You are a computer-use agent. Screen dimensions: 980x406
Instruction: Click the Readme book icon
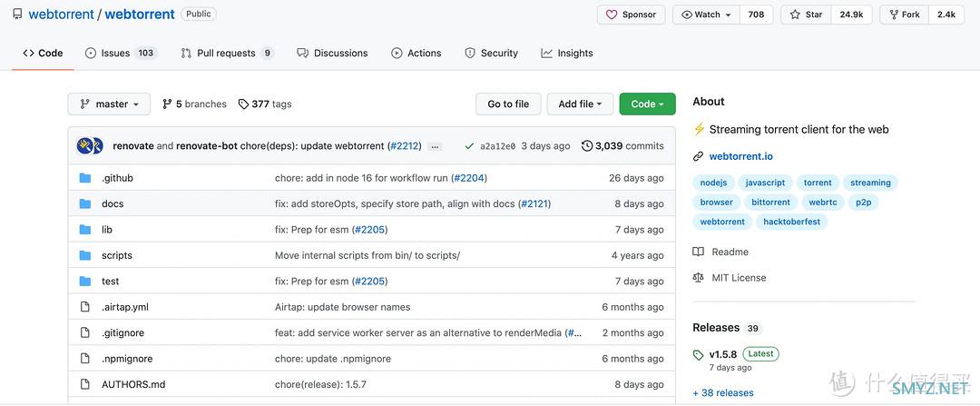(x=698, y=252)
